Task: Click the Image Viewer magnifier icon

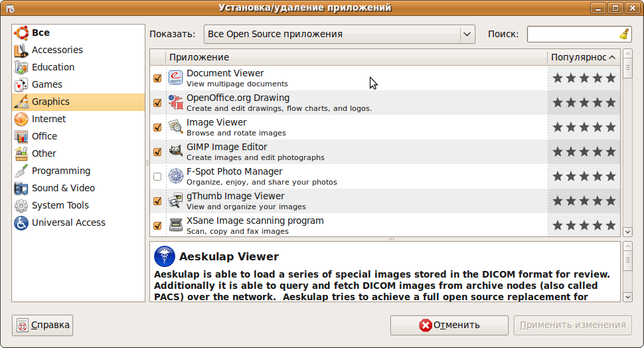Action: coord(175,127)
